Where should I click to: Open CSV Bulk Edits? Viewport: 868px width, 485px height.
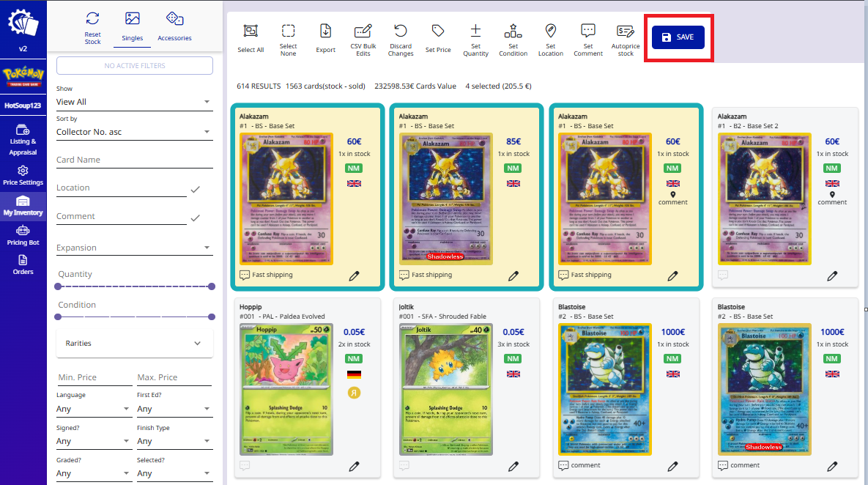363,31
